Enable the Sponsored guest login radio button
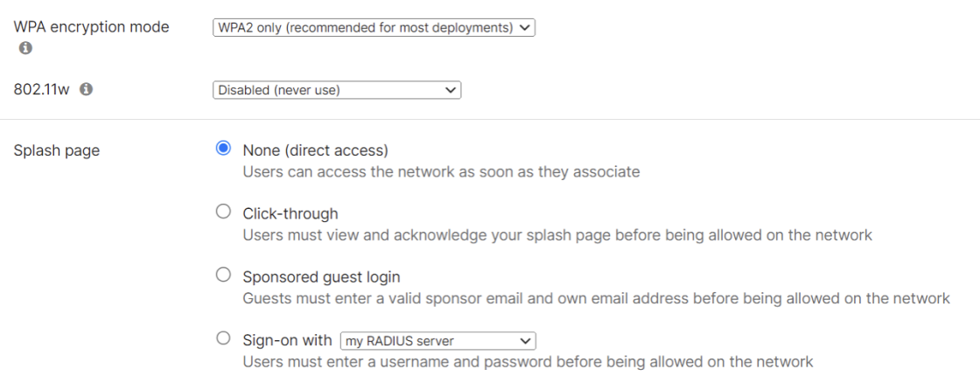The height and width of the screenshot is (383, 980). 223,275
